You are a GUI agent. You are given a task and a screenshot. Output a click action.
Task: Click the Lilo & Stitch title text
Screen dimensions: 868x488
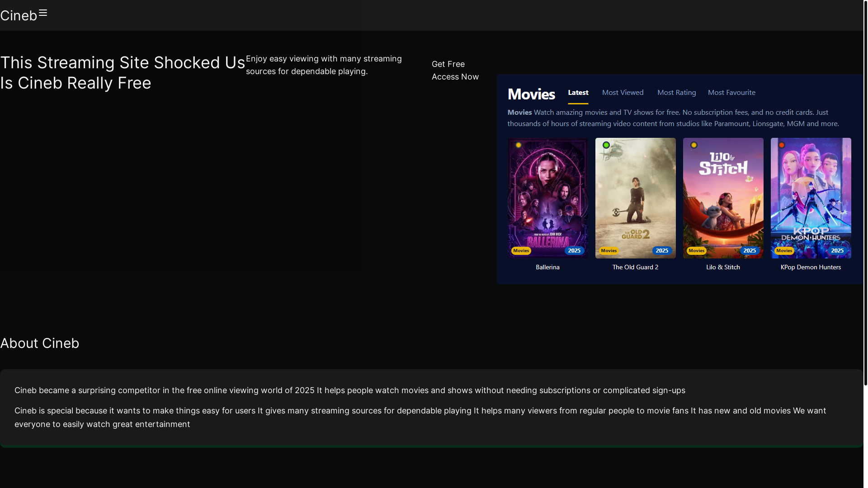[723, 267]
